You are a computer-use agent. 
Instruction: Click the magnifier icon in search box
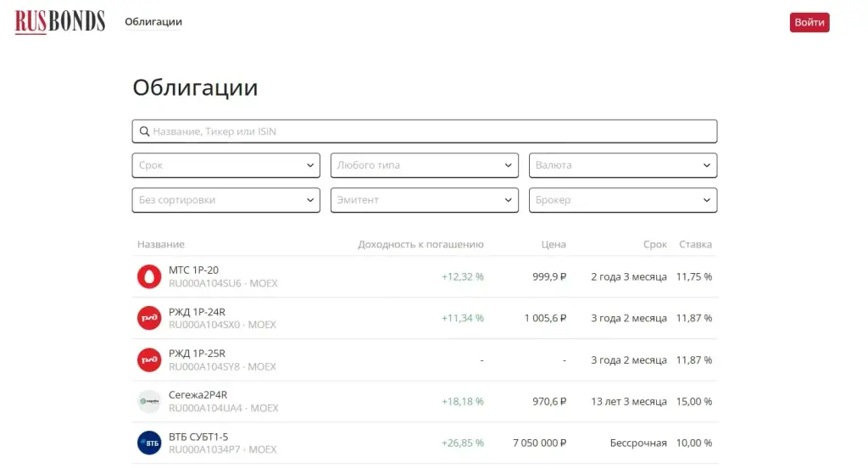click(144, 131)
